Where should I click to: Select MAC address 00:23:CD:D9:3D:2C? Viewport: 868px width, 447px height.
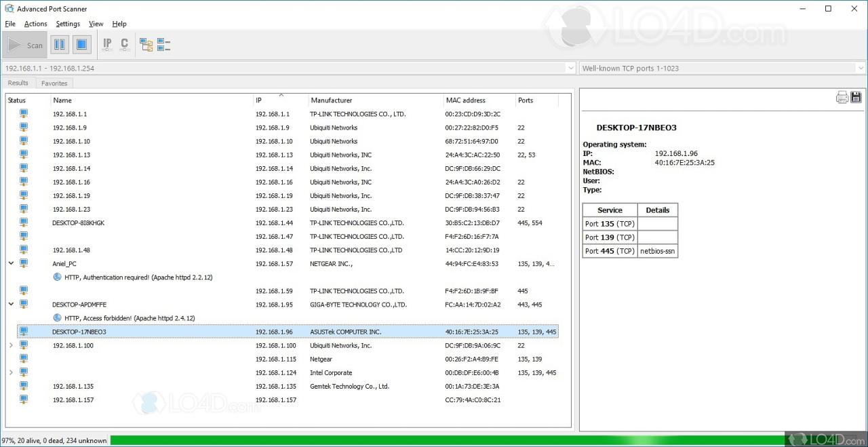click(x=473, y=114)
